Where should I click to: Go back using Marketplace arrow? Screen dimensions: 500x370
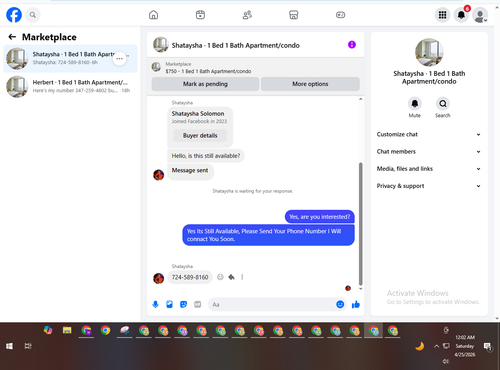pos(12,37)
